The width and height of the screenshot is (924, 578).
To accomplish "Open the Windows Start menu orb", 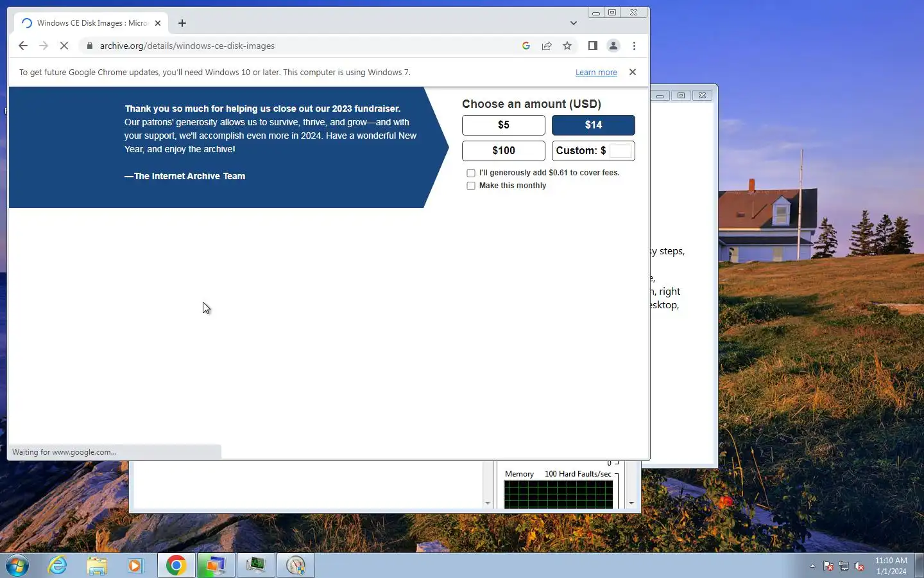I will click(x=17, y=566).
